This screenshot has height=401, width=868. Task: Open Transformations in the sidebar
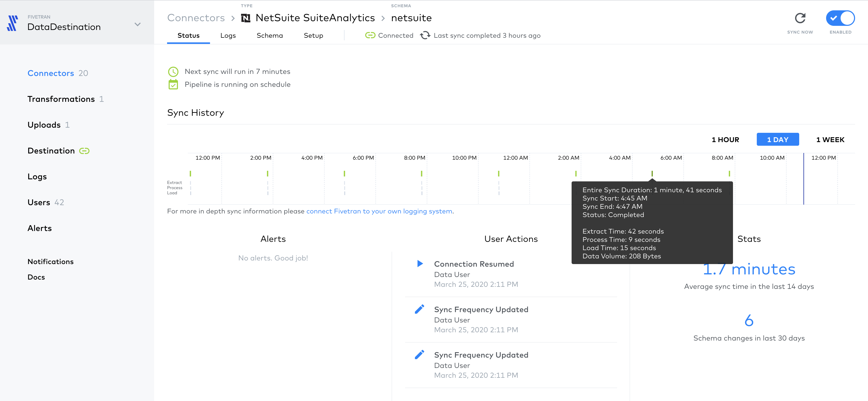(x=61, y=99)
